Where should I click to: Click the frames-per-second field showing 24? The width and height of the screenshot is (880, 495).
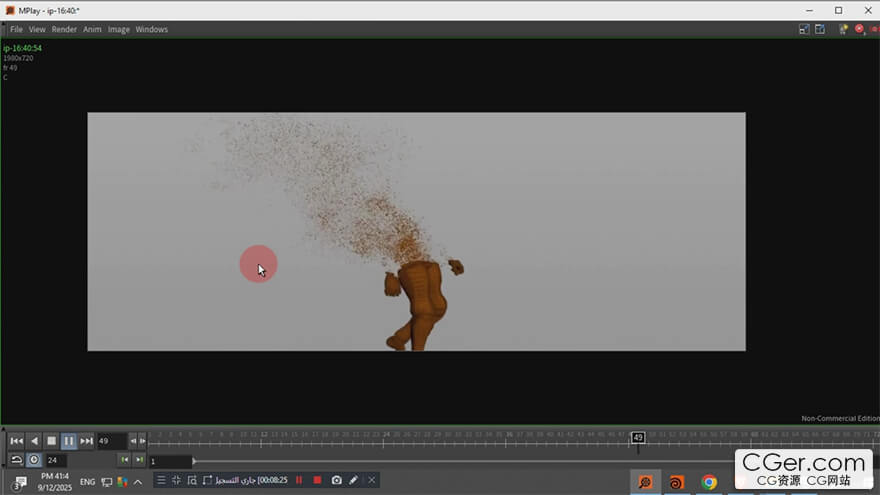click(55, 460)
